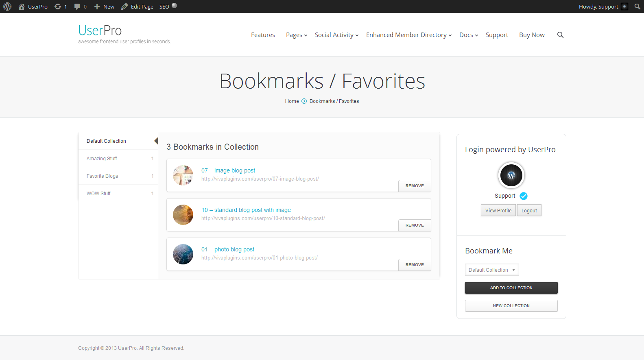Click the 10-standard-blog-post URL text

pyautogui.click(x=263, y=218)
